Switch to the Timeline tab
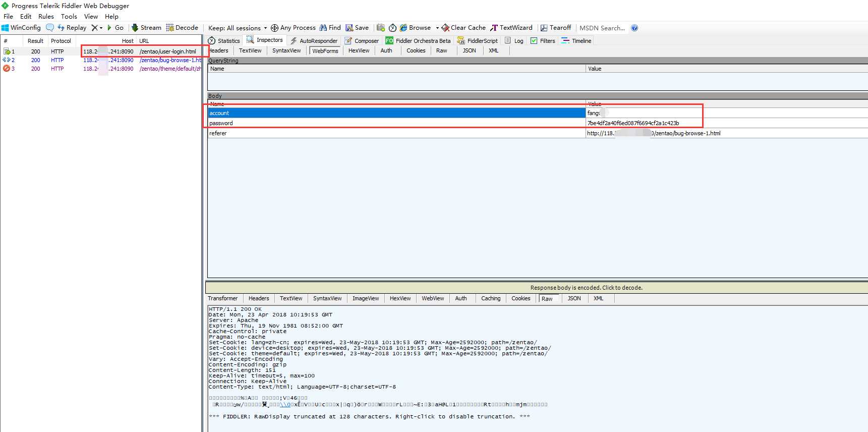The height and width of the screenshot is (432, 868). pyautogui.click(x=576, y=41)
